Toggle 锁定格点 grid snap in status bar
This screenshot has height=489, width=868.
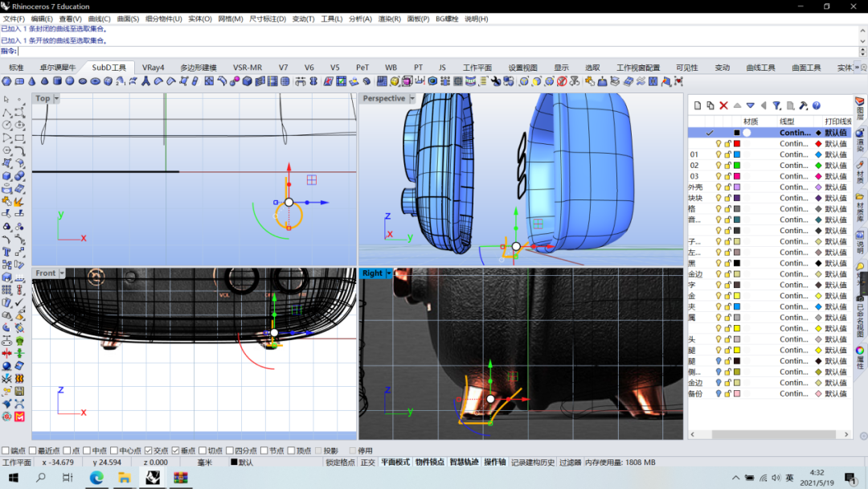341,462
